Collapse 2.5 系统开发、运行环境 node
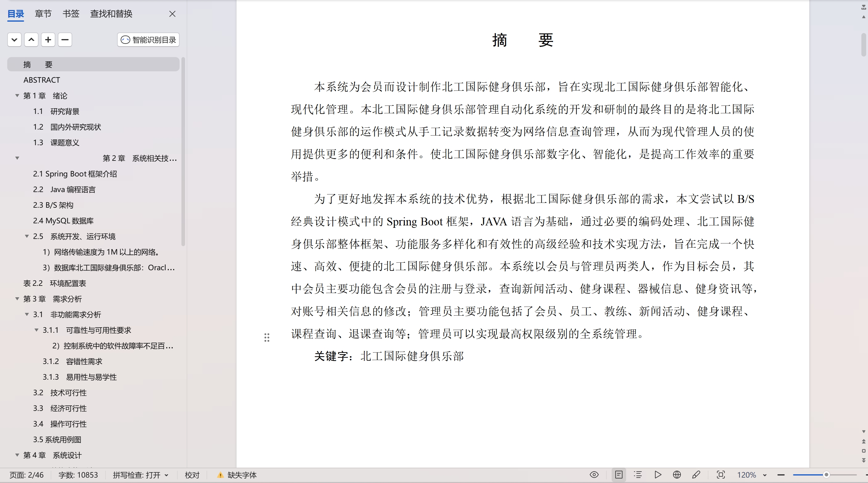This screenshot has width=868, height=483. (27, 236)
